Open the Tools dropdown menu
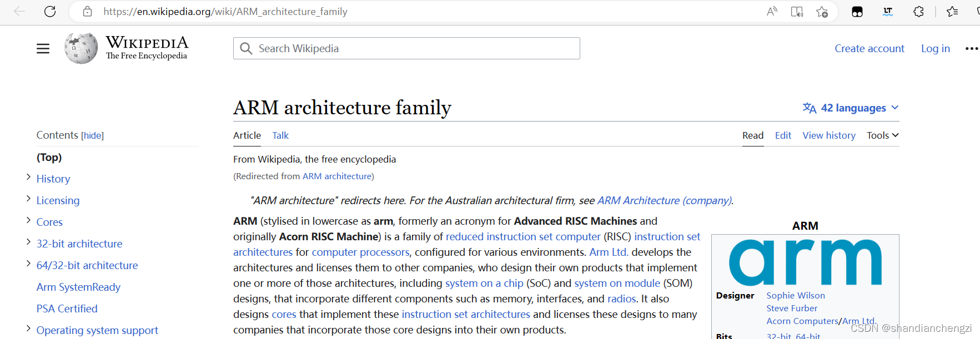The image size is (980, 339). point(883,135)
